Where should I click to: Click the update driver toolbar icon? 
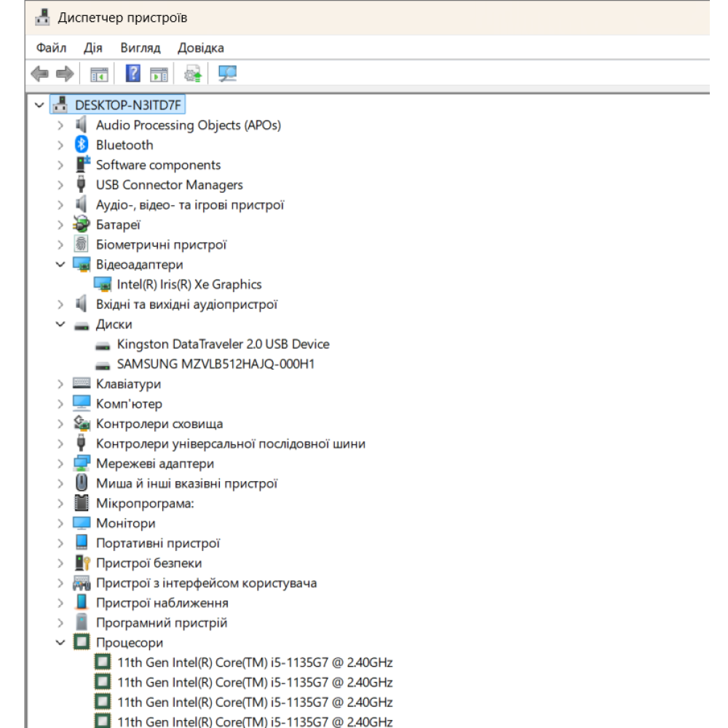point(193,74)
